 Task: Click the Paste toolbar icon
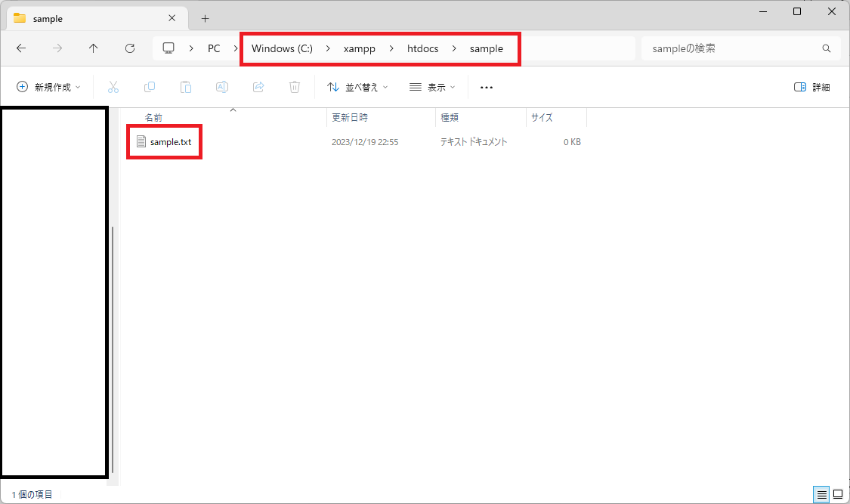point(186,87)
